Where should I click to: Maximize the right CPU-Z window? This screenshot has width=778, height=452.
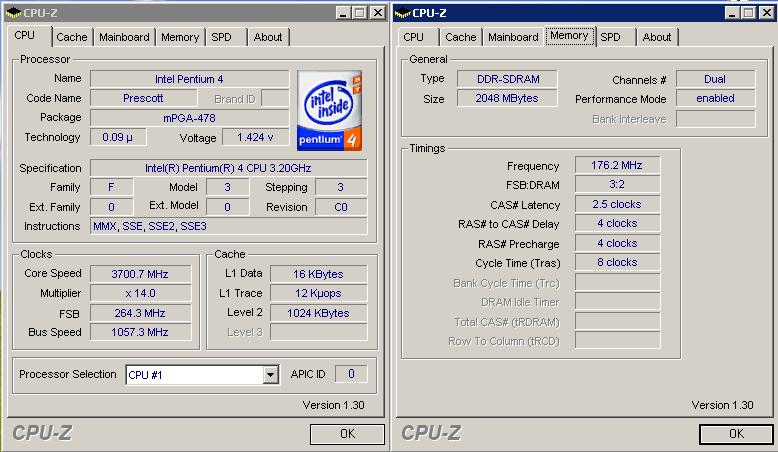tap(749, 13)
